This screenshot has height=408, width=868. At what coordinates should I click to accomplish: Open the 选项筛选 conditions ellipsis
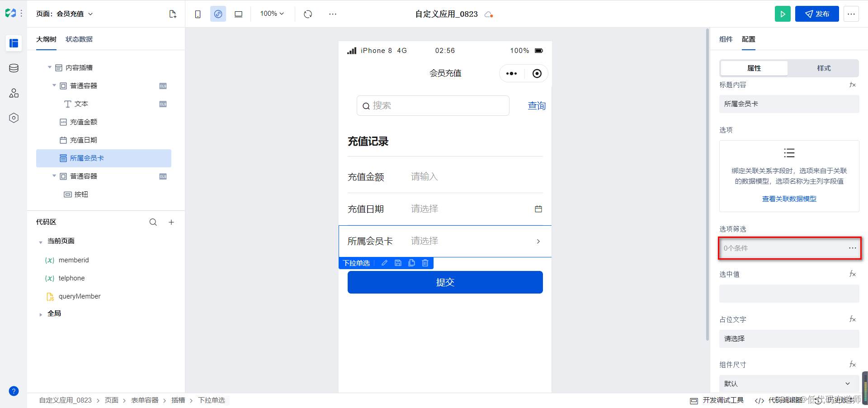point(853,248)
